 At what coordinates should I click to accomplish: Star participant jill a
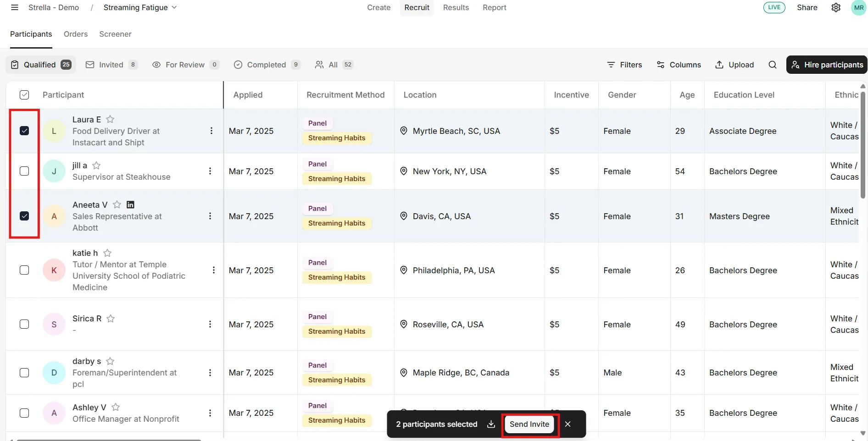[x=96, y=165]
